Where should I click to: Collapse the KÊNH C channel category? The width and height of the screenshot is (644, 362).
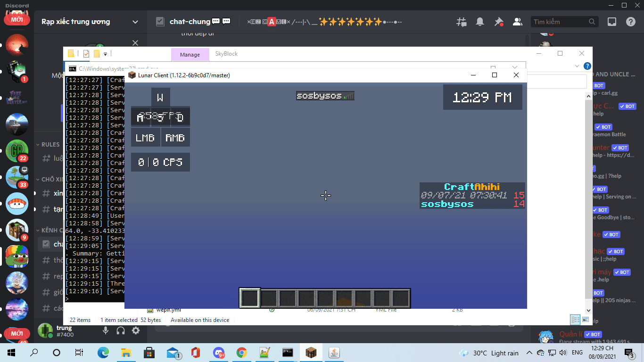pyautogui.click(x=49, y=230)
